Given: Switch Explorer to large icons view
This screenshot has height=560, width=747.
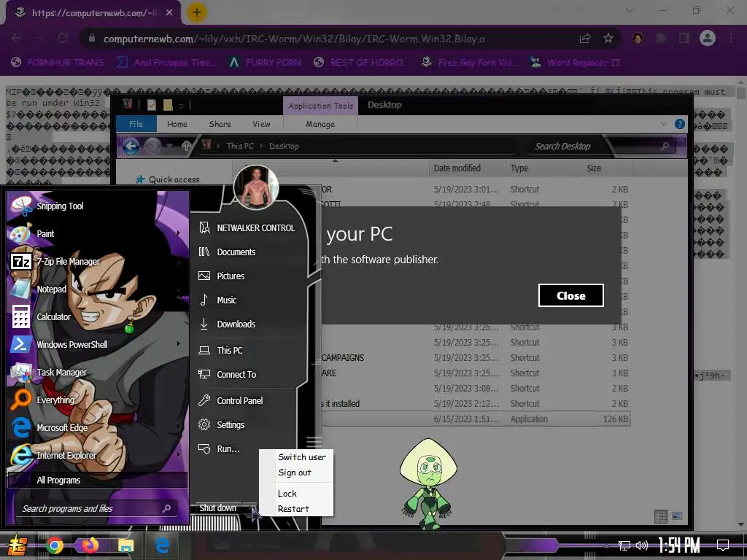Looking at the screenshot, I should [x=677, y=516].
